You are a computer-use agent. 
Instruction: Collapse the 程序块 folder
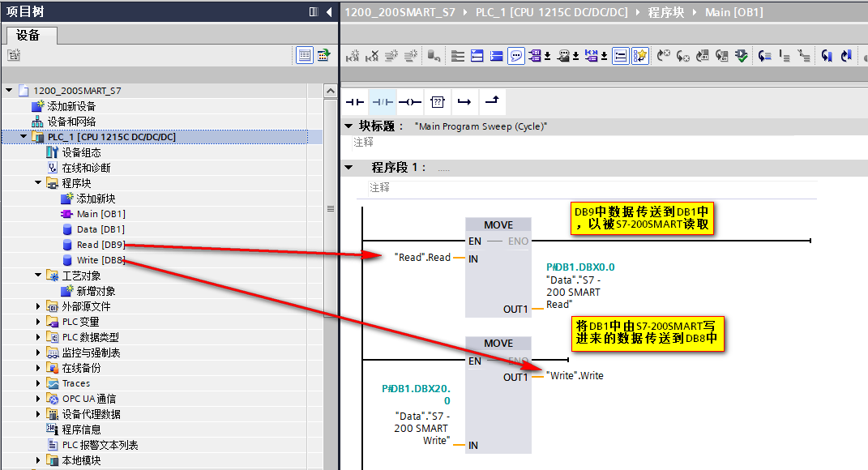(x=37, y=182)
